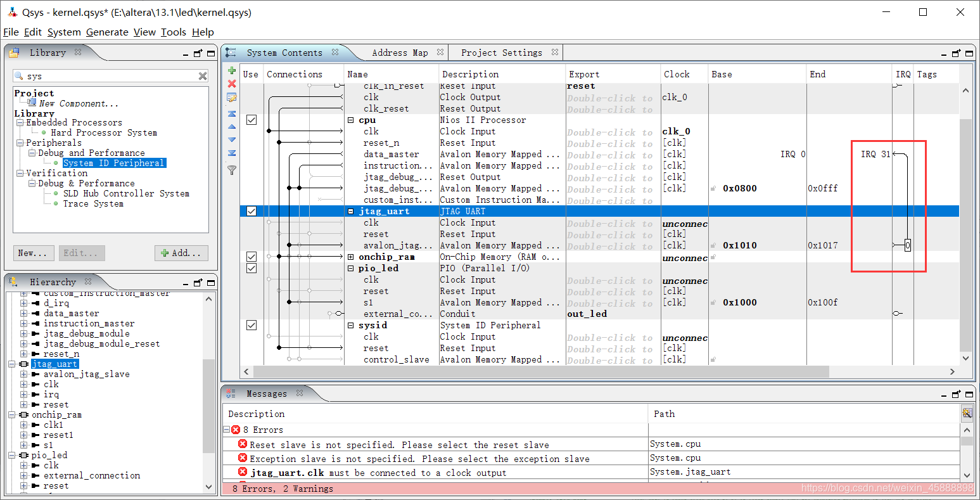The height and width of the screenshot is (500, 980).
Task: Click the Messages wand settings icon
Action: point(967,413)
